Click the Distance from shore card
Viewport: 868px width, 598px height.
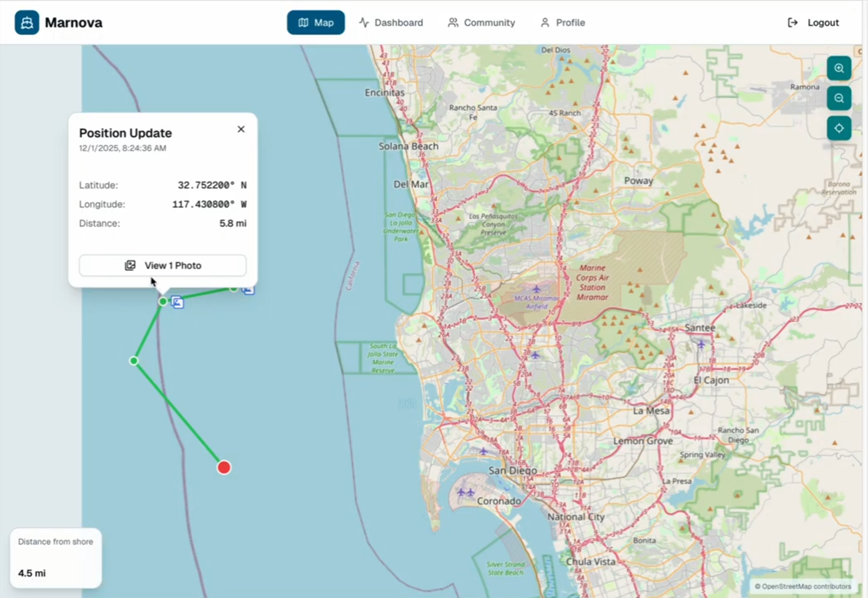pos(56,558)
